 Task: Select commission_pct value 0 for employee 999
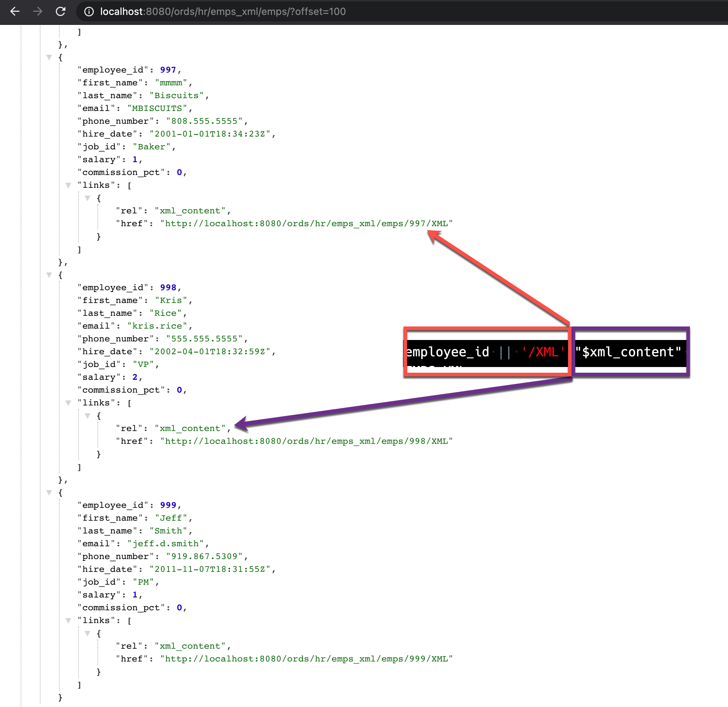[x=180, y=608]
